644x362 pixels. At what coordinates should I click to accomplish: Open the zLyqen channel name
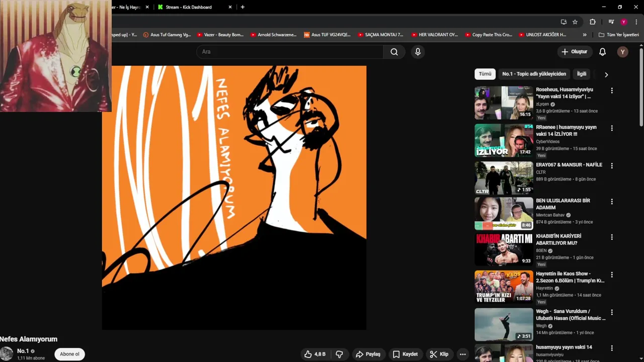click(543, 104)
